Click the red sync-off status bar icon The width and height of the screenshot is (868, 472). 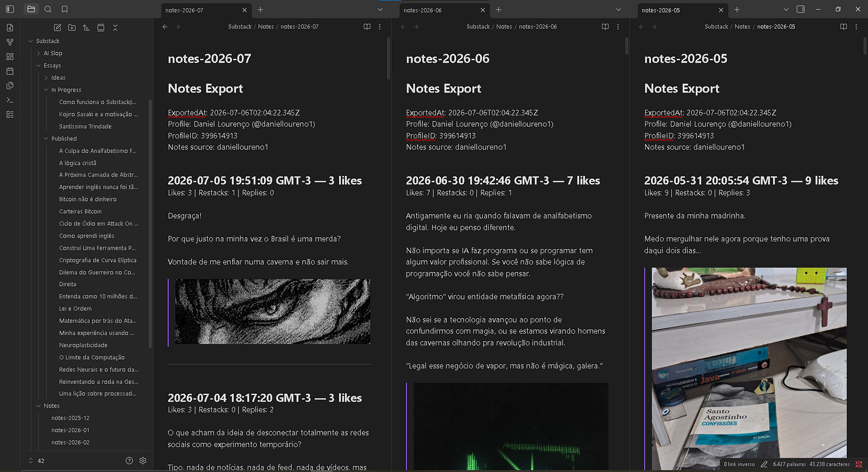859,464
